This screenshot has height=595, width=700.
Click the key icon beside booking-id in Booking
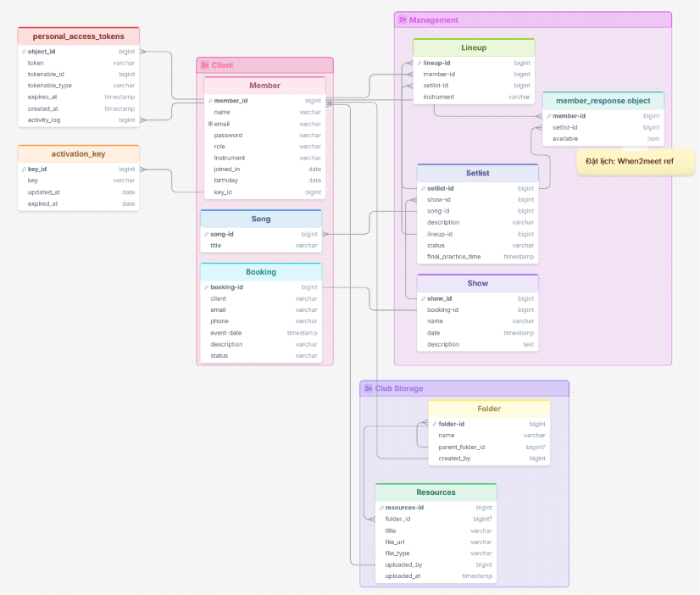pyautogui.click(x=206, y=287)
